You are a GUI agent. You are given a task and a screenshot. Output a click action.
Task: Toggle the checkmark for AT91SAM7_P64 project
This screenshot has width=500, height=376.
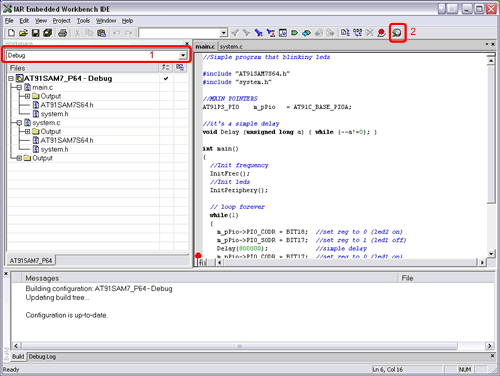coord(166,78)
